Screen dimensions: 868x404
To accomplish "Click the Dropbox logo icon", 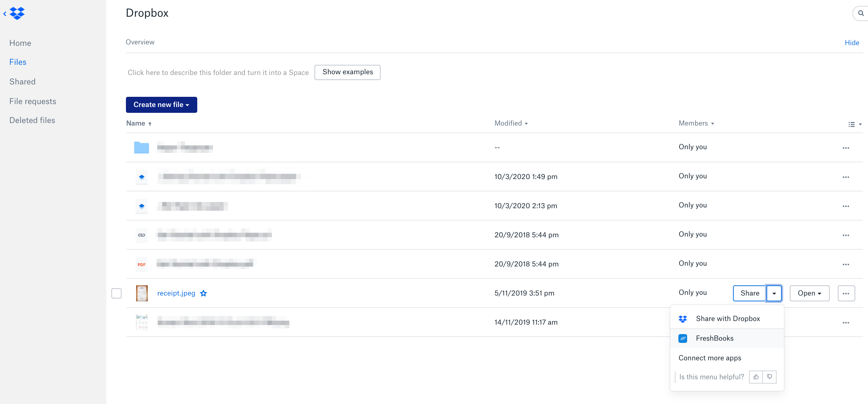I will (17, 13).
